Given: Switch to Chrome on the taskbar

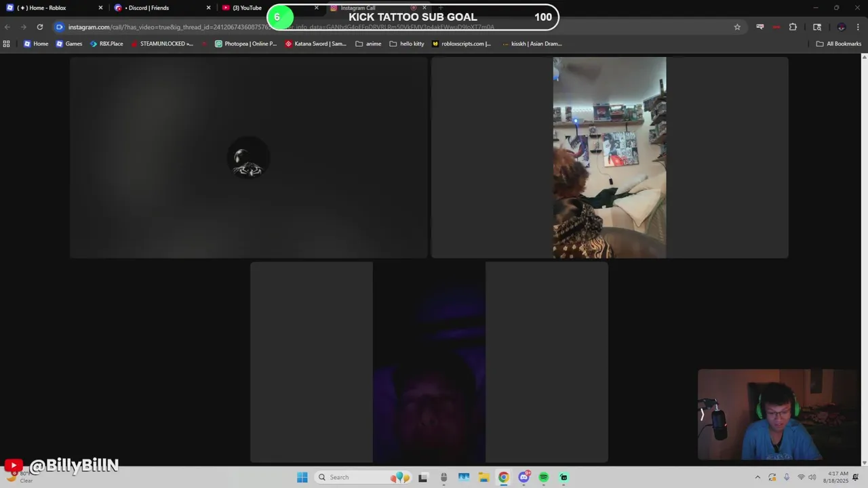Looking at the screenshot, I should tap(503, 477).
